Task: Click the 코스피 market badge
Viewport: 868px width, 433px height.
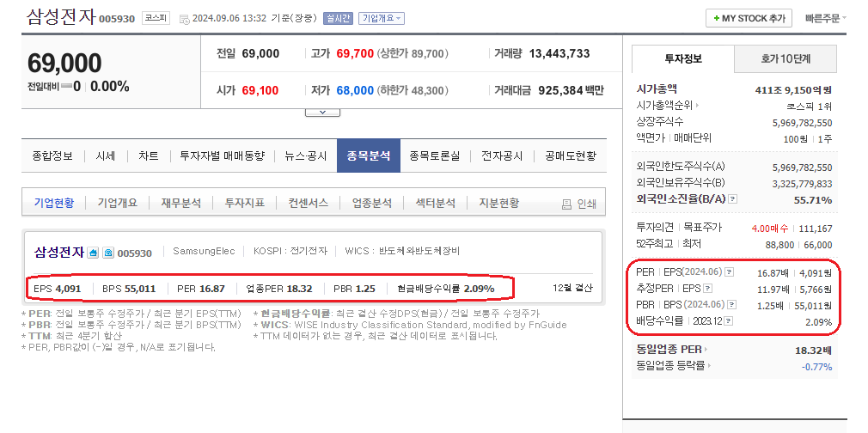Action: pos(156,18)
